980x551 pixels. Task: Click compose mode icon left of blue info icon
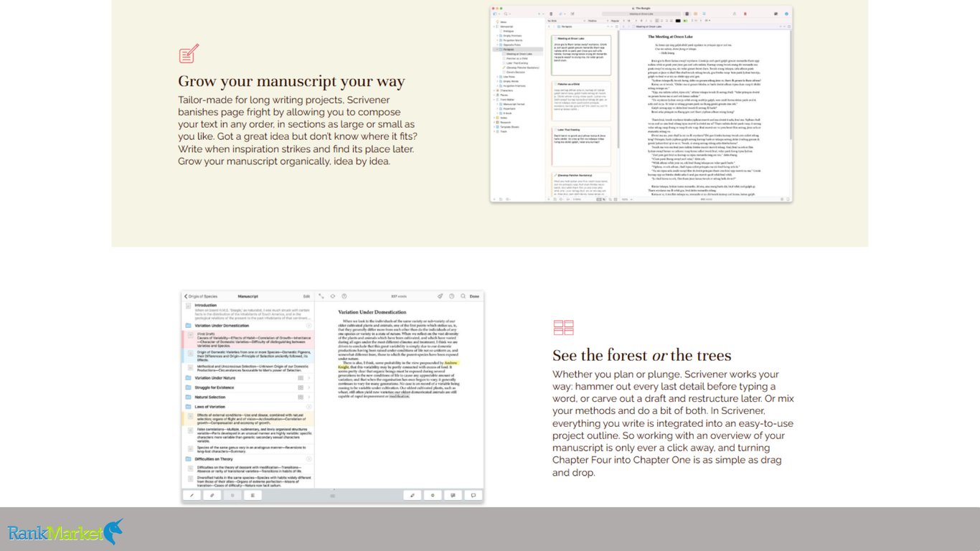[776, 14]
